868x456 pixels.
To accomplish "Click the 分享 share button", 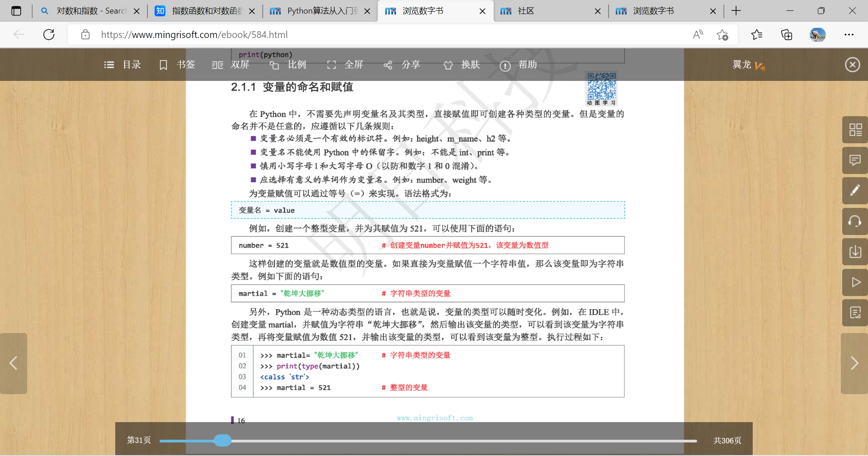I will 402,65.
